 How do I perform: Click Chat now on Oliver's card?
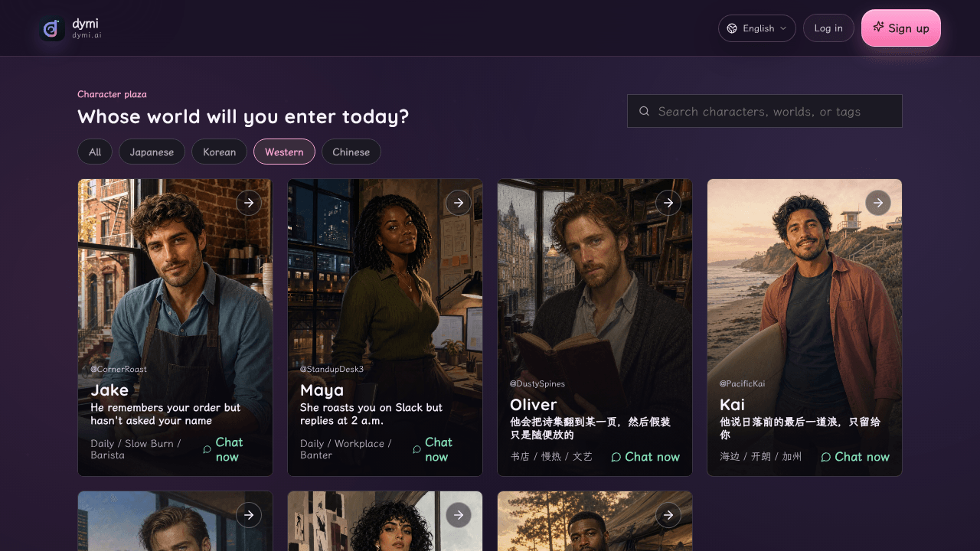pyautogui.click(x=645, y=457)
